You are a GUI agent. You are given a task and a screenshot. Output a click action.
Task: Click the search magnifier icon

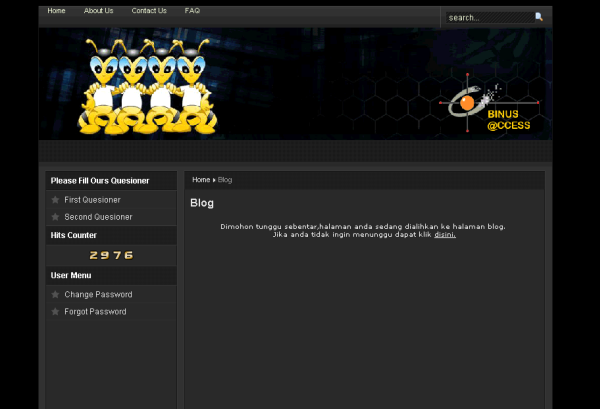click(539, 17)
